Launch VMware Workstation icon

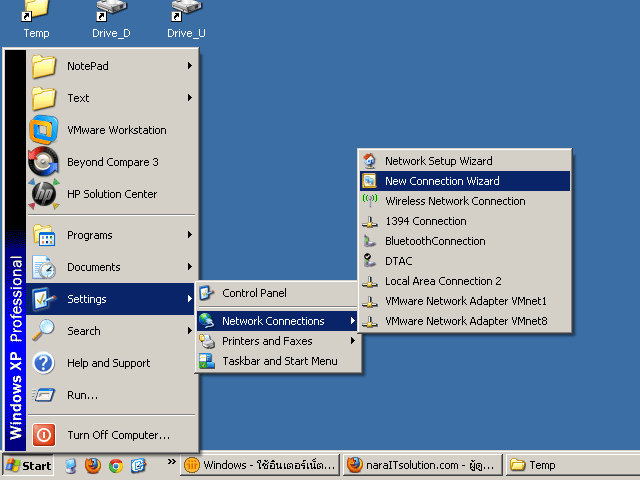(44, 130)
